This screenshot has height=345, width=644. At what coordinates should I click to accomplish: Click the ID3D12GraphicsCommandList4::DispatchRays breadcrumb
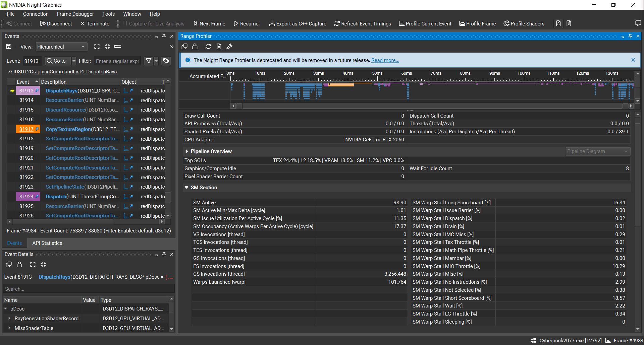pyautogui.click(x=65, y=72)
